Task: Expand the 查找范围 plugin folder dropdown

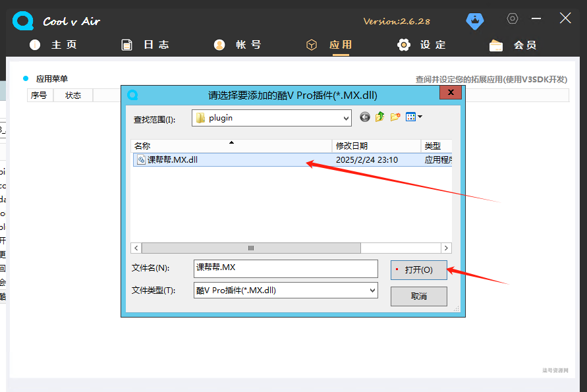Action: coord(346,118)
